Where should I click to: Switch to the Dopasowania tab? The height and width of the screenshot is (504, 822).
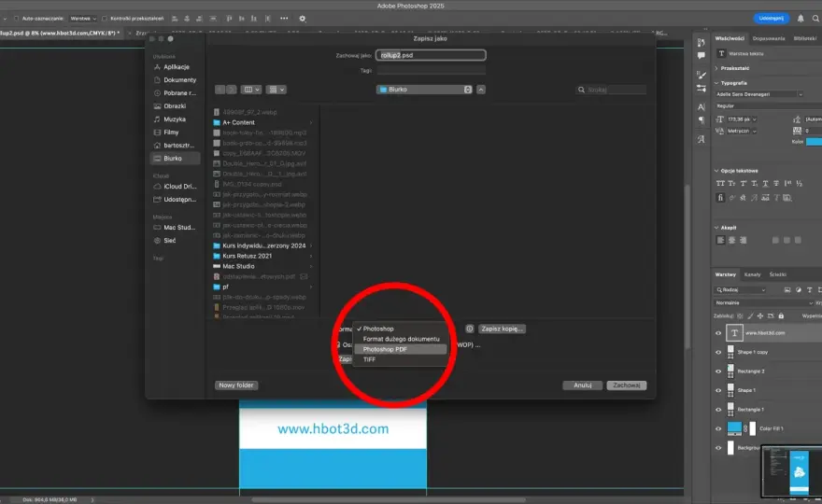coord(769,38)
